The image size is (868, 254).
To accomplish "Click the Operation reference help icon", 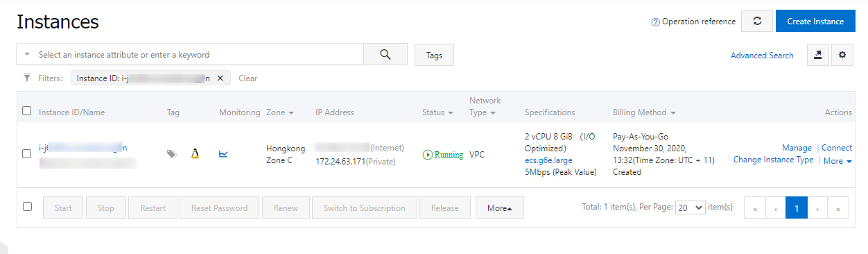I will coord(655,22).
